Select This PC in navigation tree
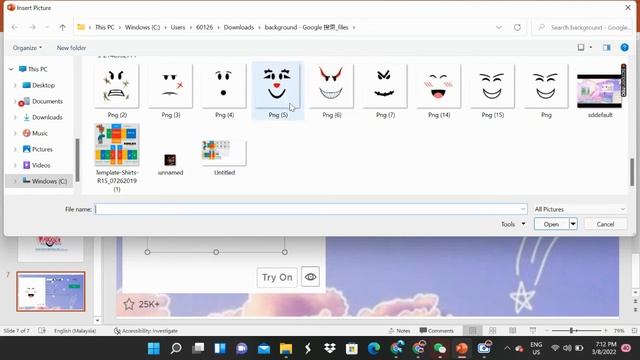 tap(38, 69)
